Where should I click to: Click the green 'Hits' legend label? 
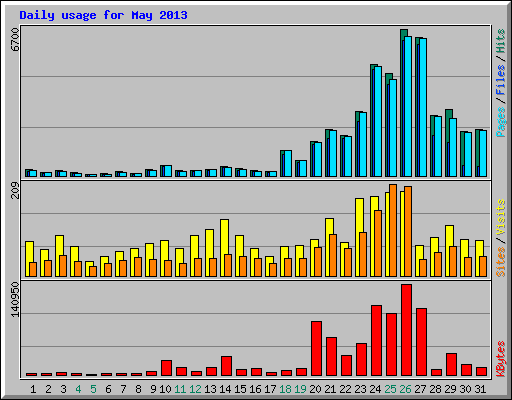(501, 41)
